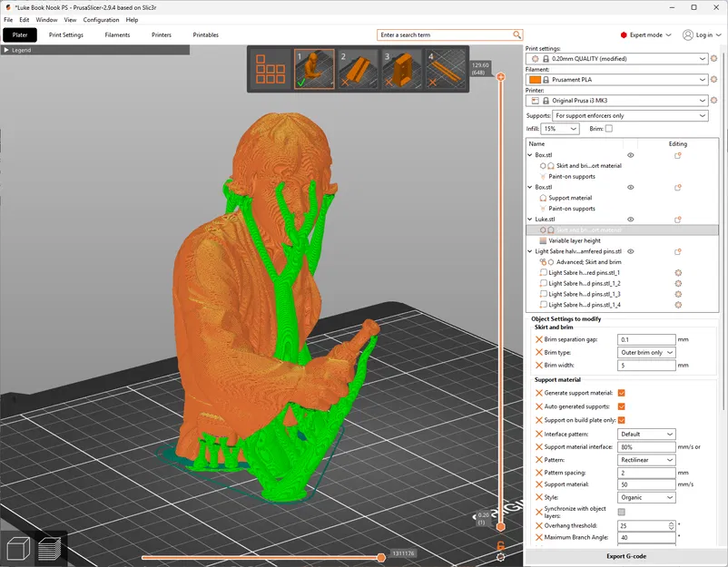Remove the Brim width override with its X
The width and height of the screenshot is (728, 567).
(539, 366)
